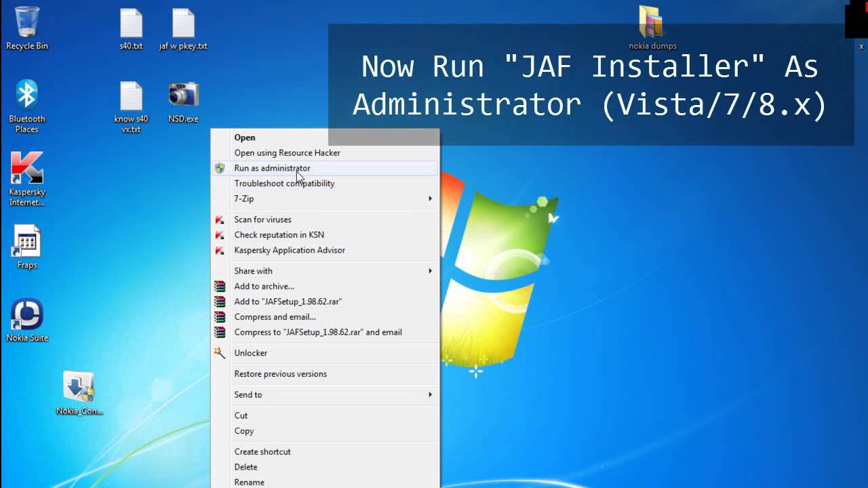Select the NSD.exe camera icon
The image size is (868, 488).
coord(183,102)
